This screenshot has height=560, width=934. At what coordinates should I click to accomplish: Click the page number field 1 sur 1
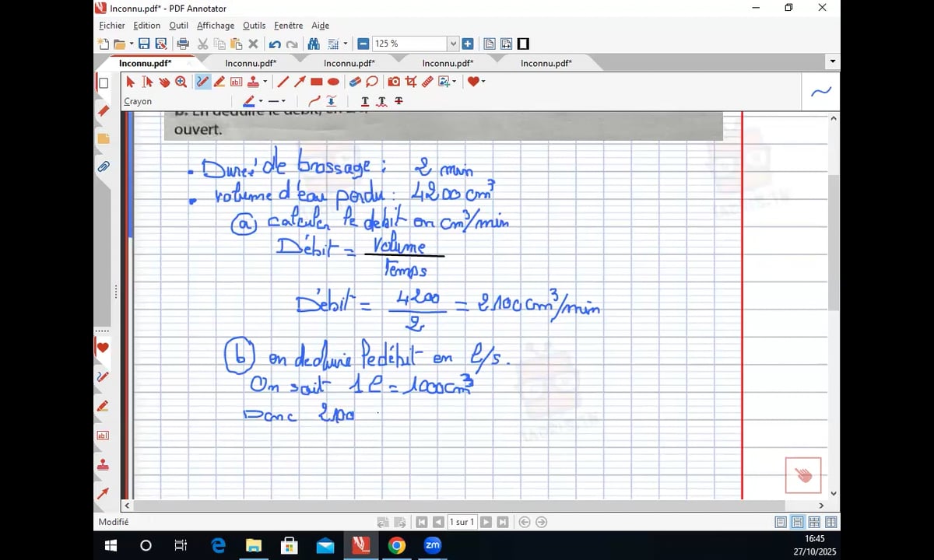[462, 522]
